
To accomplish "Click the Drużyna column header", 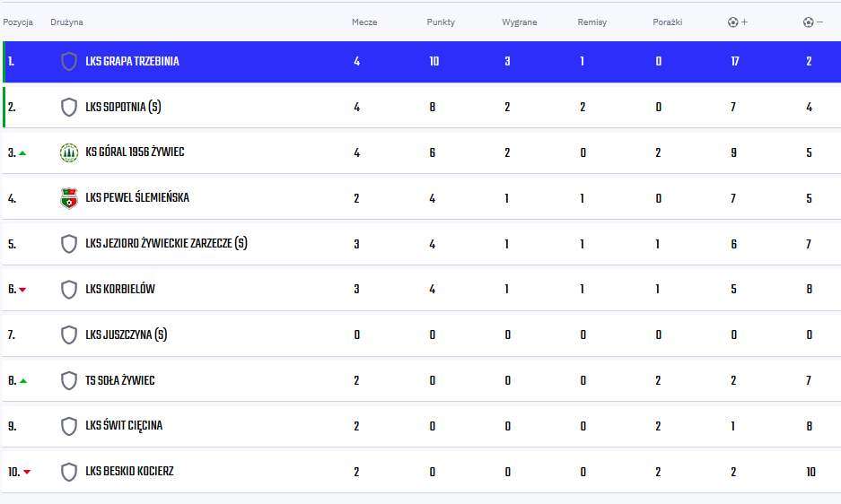I will [x=66, y=22].
